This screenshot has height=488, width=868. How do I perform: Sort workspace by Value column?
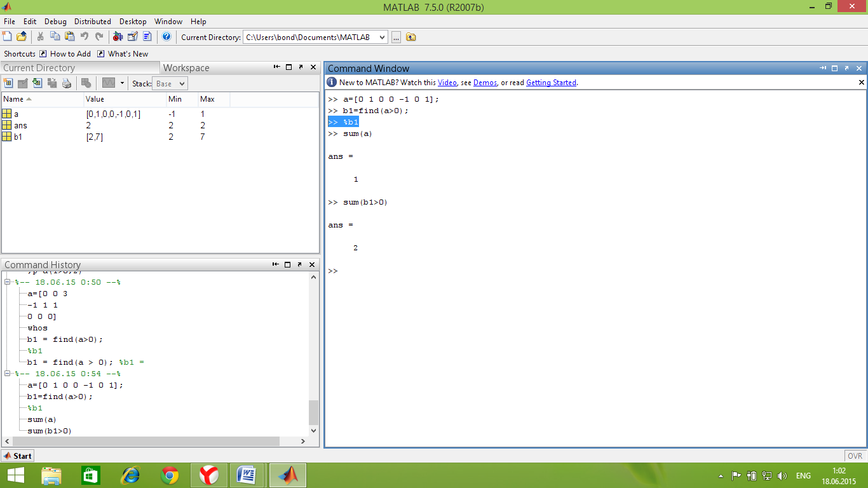125,99
